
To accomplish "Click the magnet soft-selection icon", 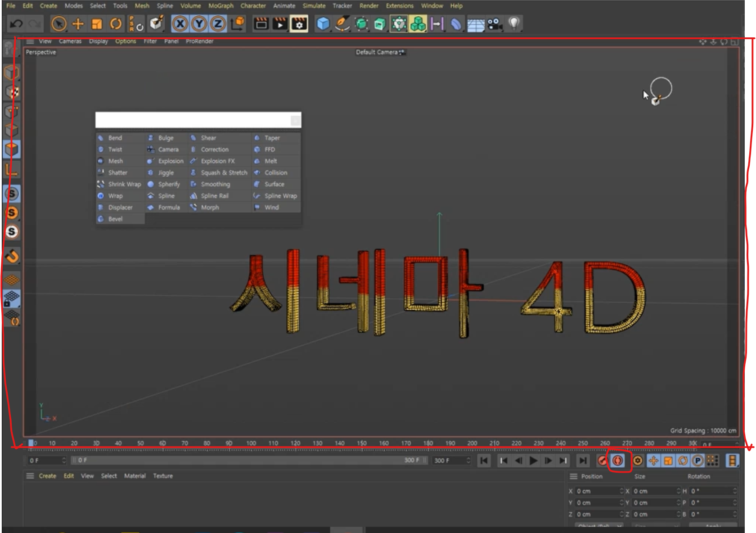I will click(12, 256).
